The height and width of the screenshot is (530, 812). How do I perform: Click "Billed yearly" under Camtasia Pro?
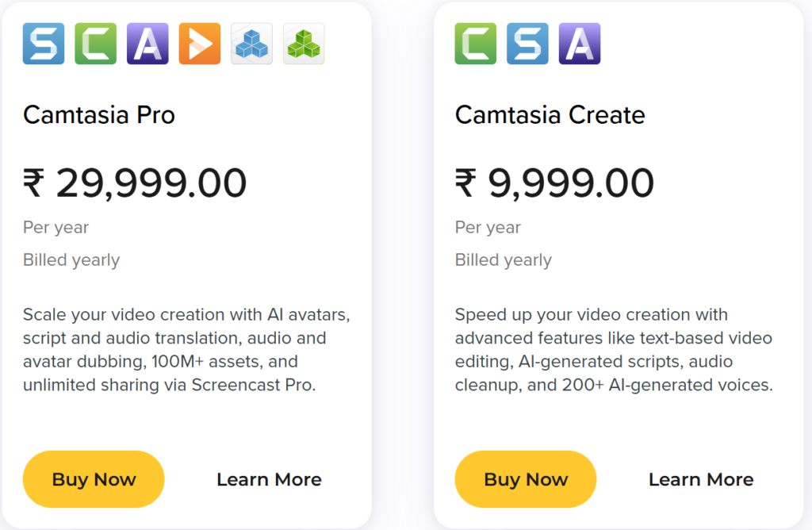(x=71, y=260)
